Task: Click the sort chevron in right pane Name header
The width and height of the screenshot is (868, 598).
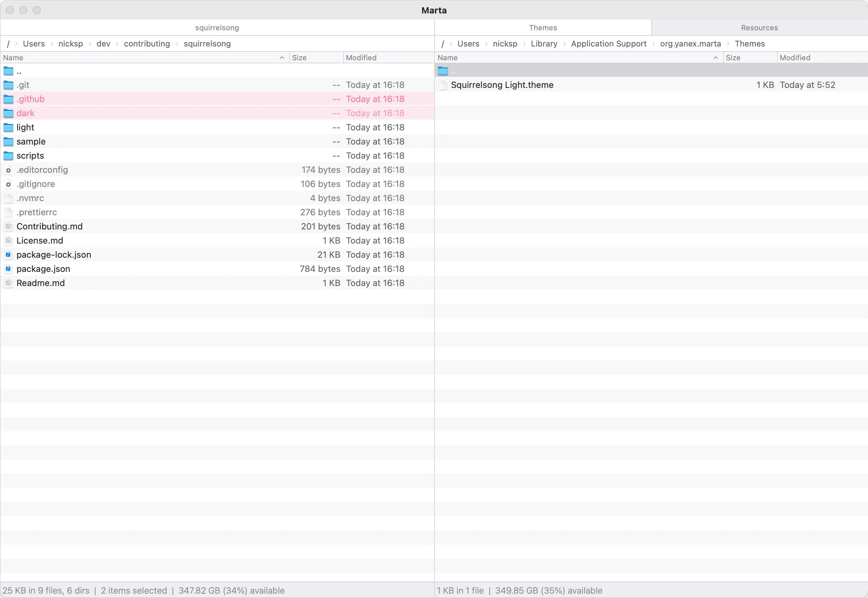Action: point(715,57)
